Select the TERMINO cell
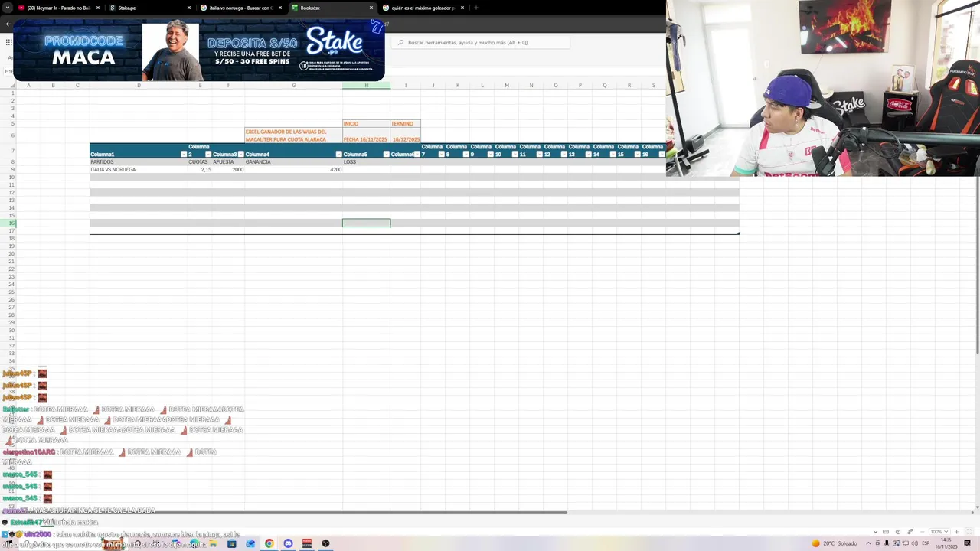This screenshot has height=551, width=980. tap(405, 124)
